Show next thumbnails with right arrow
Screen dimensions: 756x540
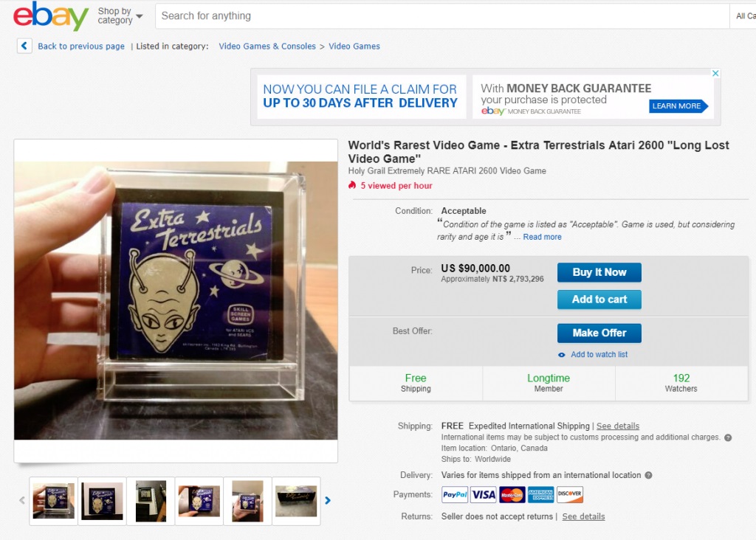coord(328,500)
